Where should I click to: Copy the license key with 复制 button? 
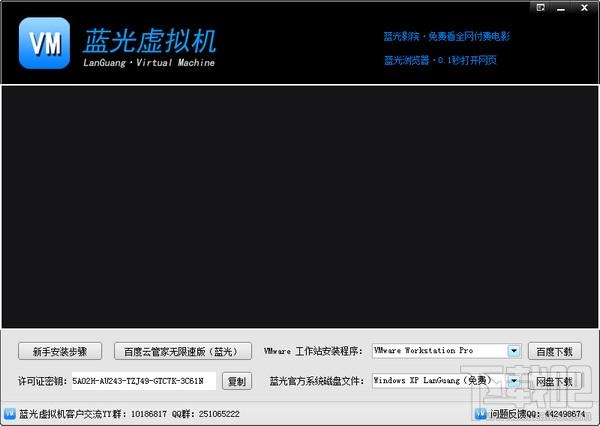click(x=237, y=381)
